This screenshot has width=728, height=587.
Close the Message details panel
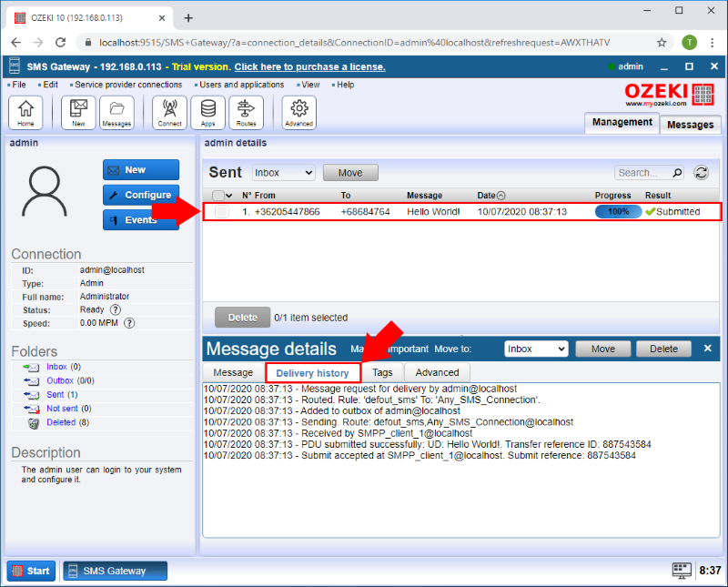tap(708, 349)
